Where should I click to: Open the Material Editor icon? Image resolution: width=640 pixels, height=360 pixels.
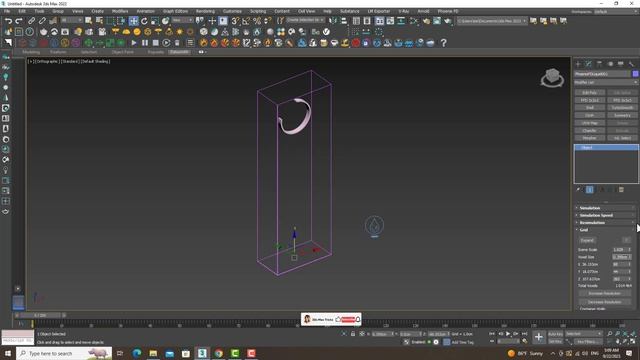tap(414, 21)
